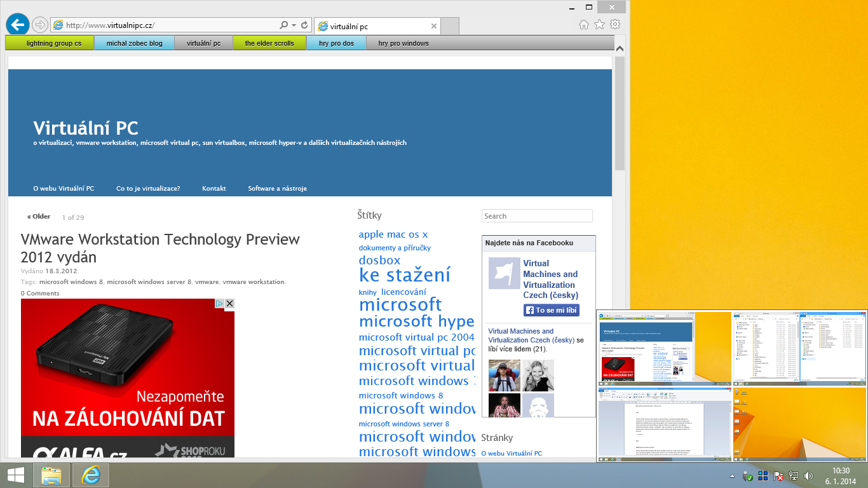The image size is (868, 488).
Task: Expand the hidden tray icons chevron
Action: [x=732, y=476]
